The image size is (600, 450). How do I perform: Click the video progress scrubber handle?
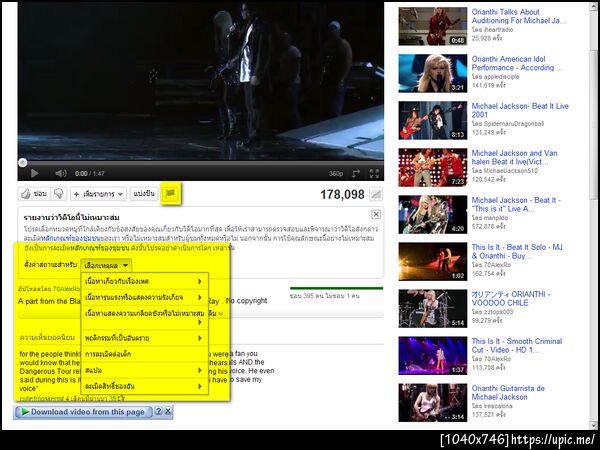(23, 163)
